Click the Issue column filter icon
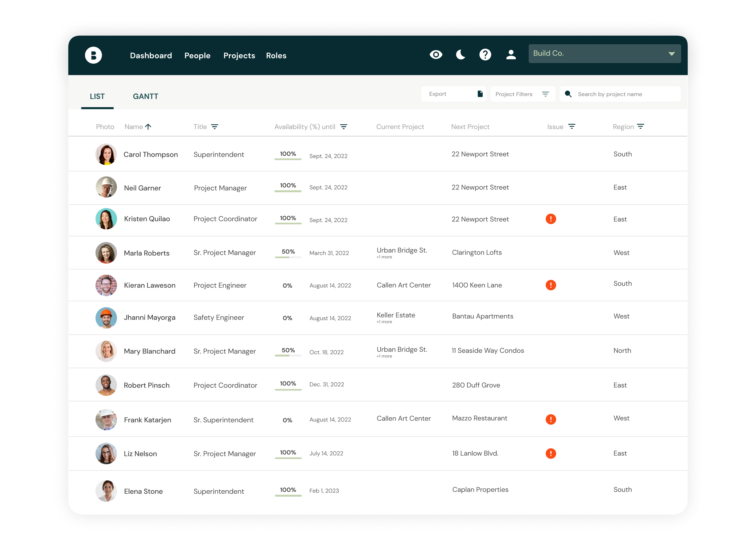756x551 pixels. click(572, 126)
